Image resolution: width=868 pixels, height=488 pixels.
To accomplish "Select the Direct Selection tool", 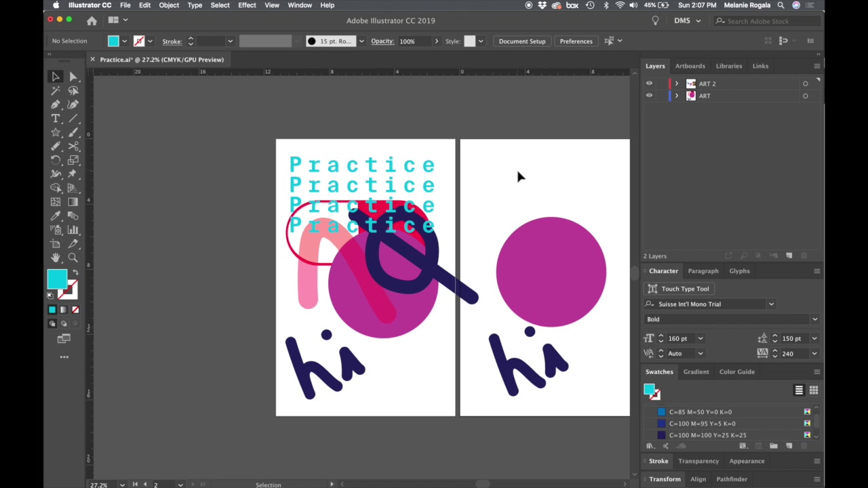I will click(73, 77).
